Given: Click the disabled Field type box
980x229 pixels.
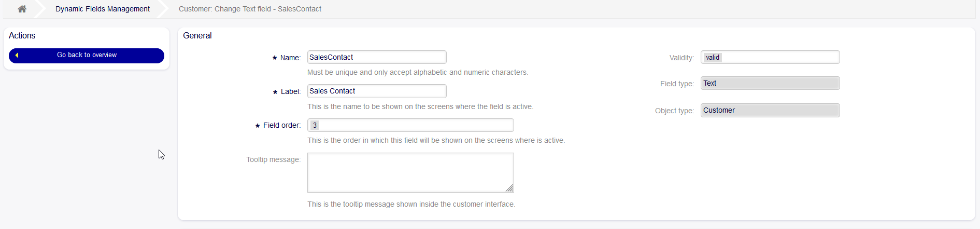Looking at the screenshot, I should point(770,83).
